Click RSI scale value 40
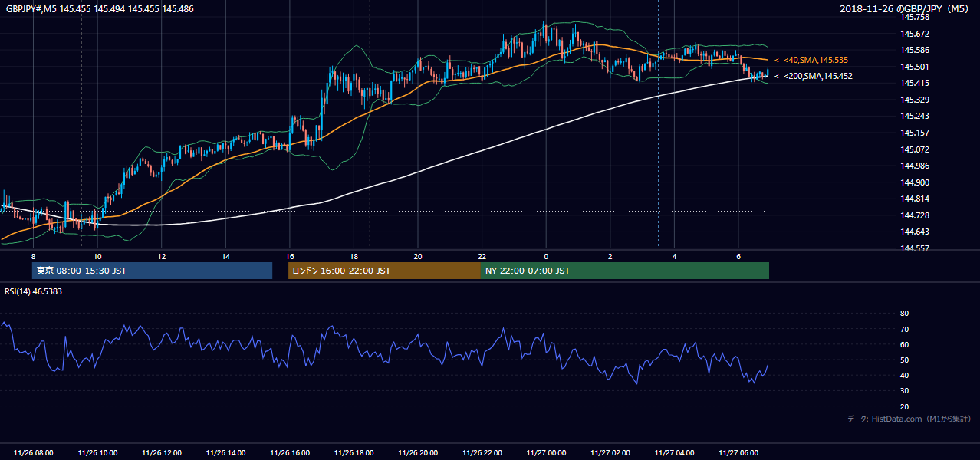Viewport: 980px width, 460px height. tap(904, 375)
